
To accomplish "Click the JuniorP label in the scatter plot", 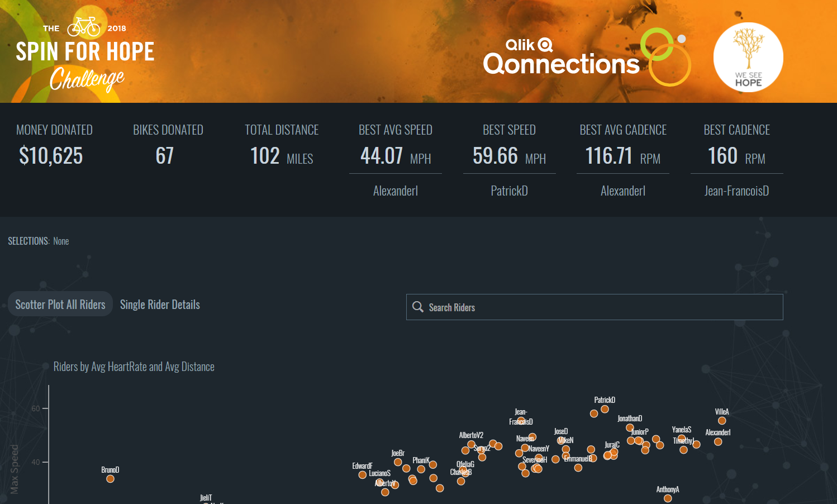I will tap(640, 432).
